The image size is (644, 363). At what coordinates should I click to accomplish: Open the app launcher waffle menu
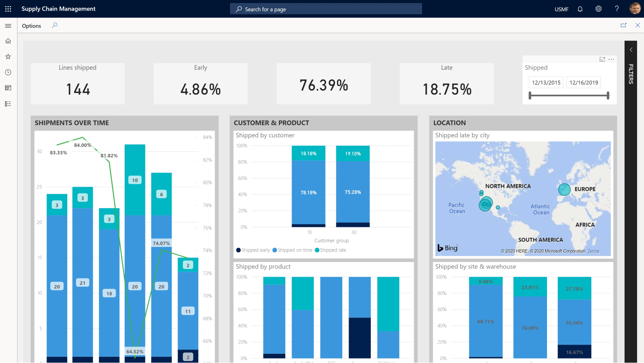click(x=8, y=9)
